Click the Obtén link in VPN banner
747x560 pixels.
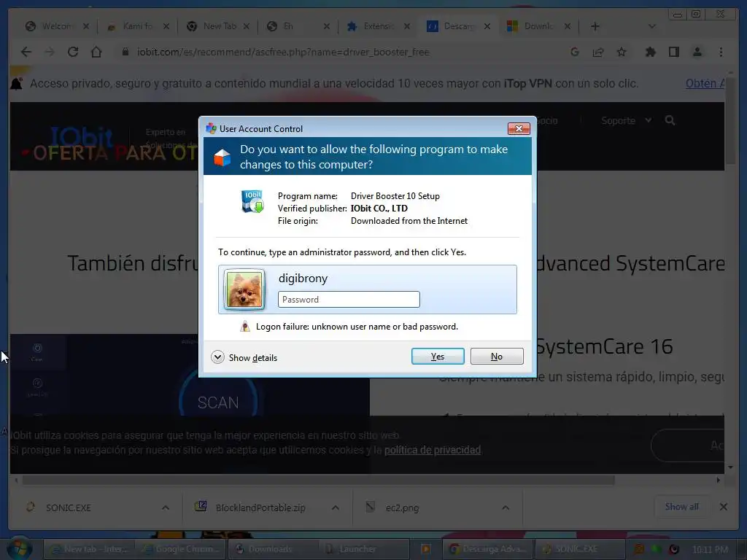(705, 83)
